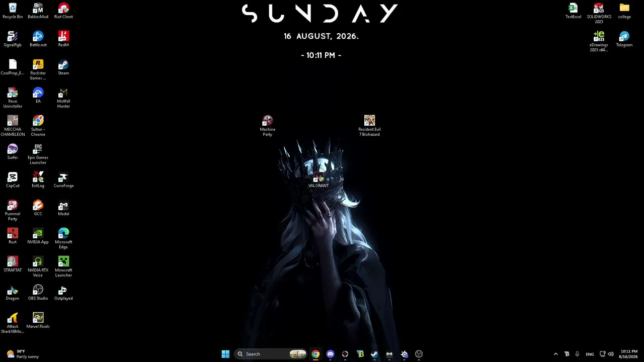This screenshot has height=362, width=644.
Task: Select the Dragon desktop shortcut
Action: tap(13, 293)
